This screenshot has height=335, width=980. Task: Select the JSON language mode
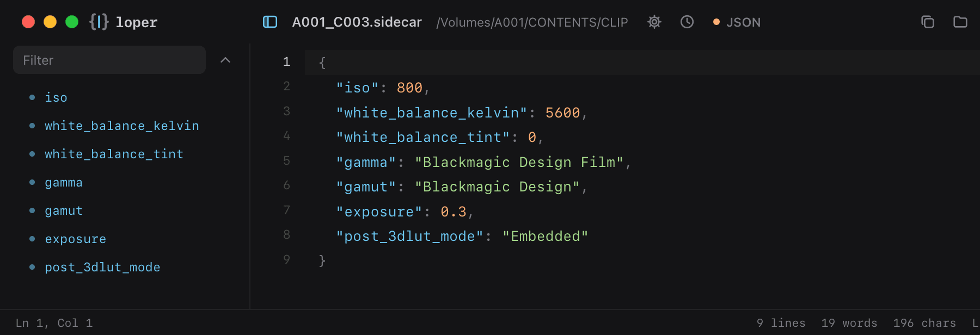(x=737, y=22)
